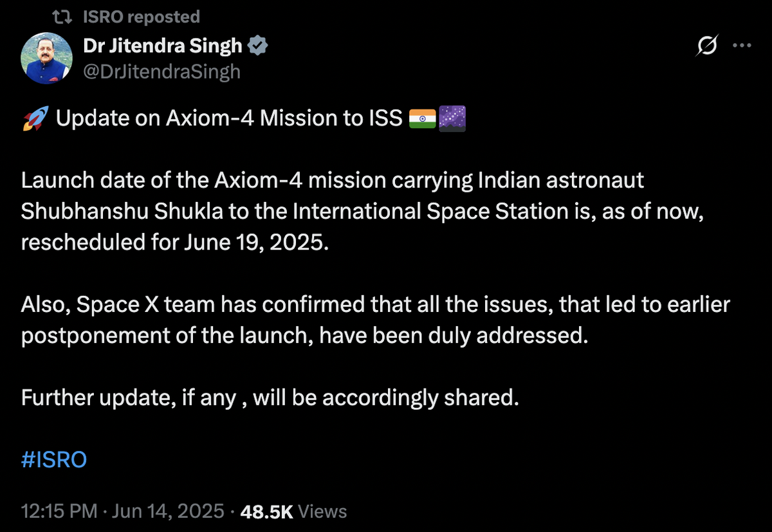Image resolution: width=772 pixels, height=532 pixels.
Task: Click the starry night sky emoji
Action: click(452, 119)
